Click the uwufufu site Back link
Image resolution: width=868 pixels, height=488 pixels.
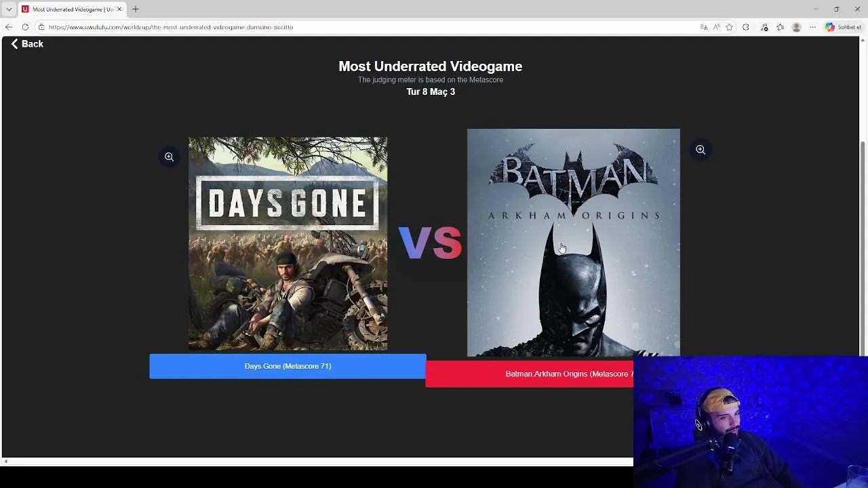(x=27, y=44)
